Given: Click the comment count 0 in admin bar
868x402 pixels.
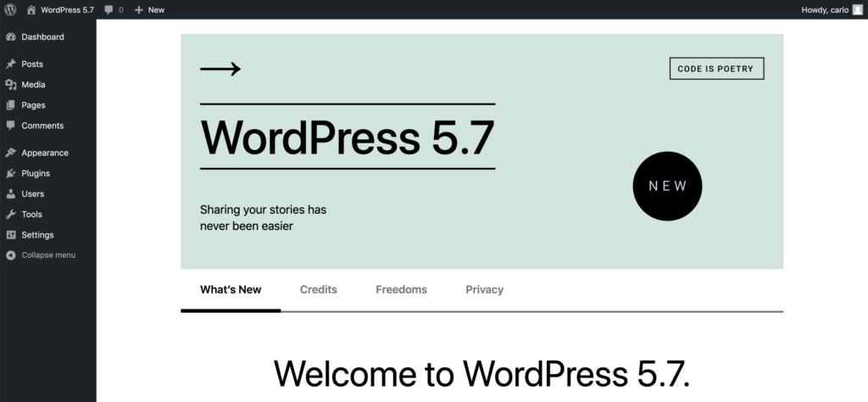Looking at the screenshot, I should [x=121, y=10].
